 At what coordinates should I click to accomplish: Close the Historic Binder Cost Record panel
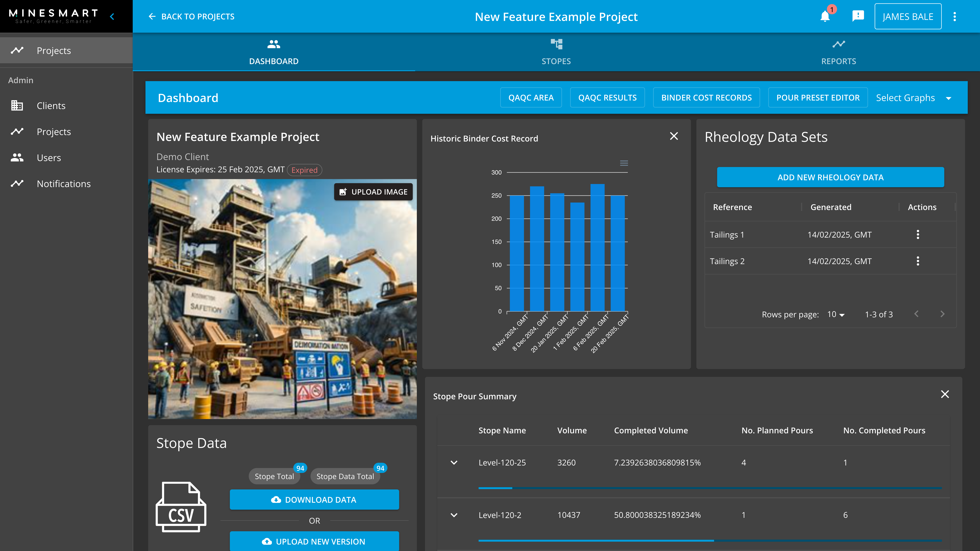[x=674, y=136]
